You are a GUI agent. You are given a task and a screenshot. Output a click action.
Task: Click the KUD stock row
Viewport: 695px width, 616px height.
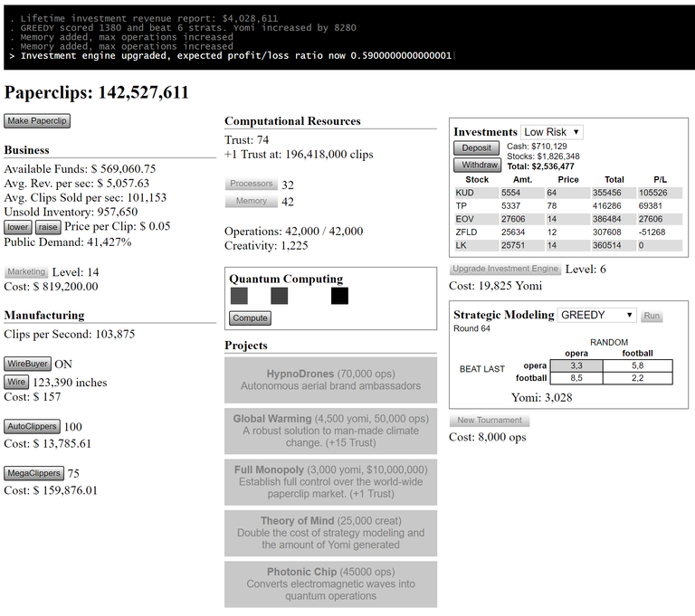tap(568, 193)
